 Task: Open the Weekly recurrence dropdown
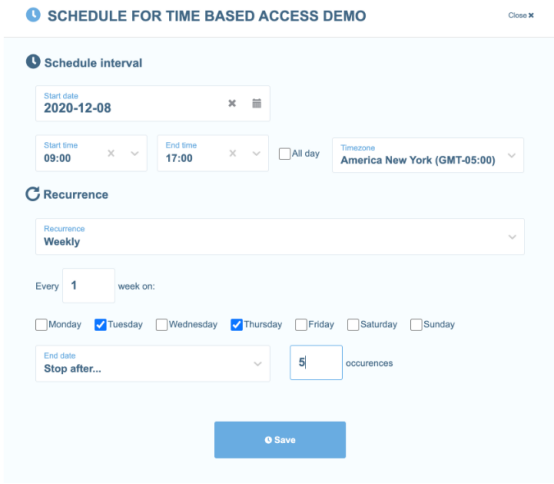coord(280,236)
